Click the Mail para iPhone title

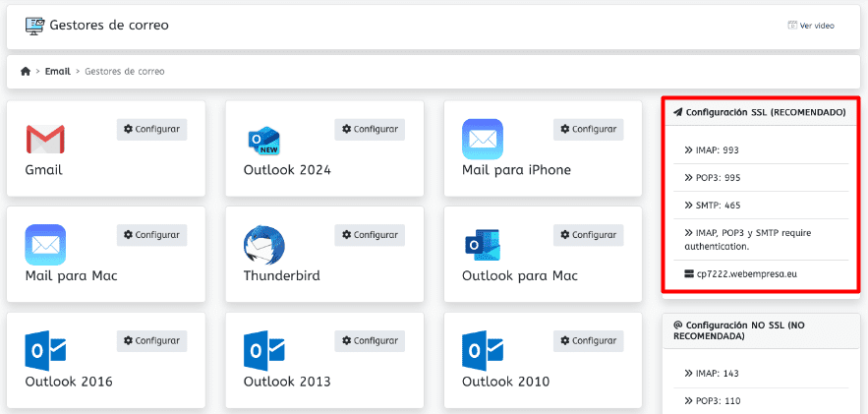pyautogui.click(x=516, y=169)
